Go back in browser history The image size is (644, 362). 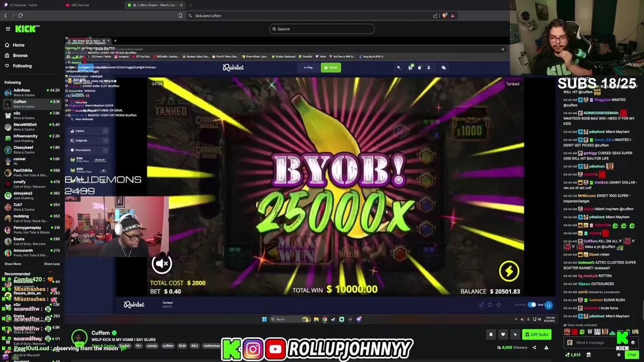click(6, 16)
